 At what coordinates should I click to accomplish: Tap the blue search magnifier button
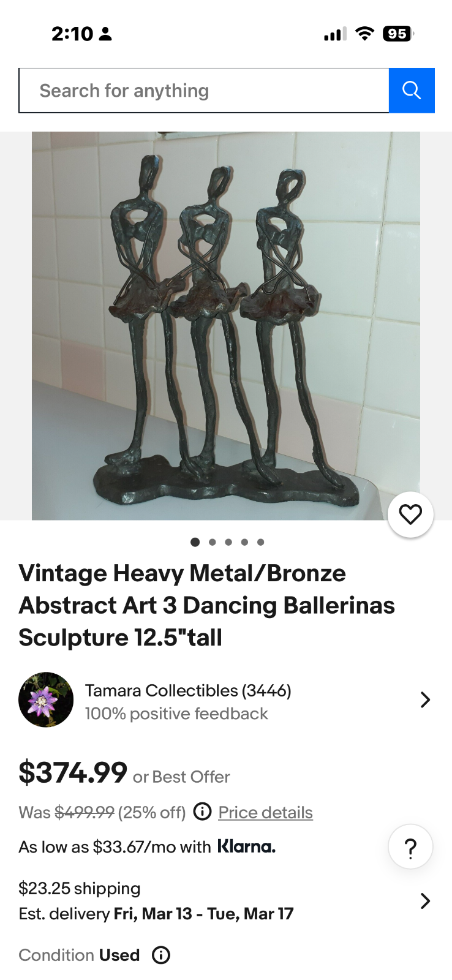(412, 91)
